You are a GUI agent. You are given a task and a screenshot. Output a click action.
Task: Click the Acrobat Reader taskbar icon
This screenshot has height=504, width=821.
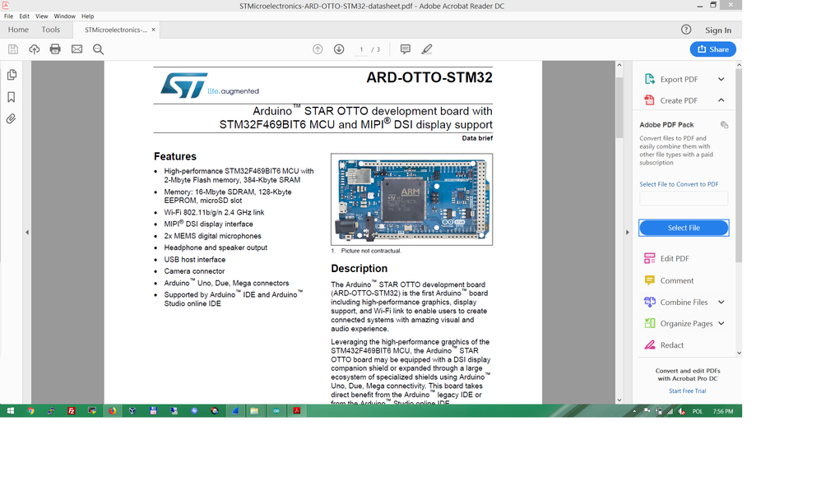296,411
